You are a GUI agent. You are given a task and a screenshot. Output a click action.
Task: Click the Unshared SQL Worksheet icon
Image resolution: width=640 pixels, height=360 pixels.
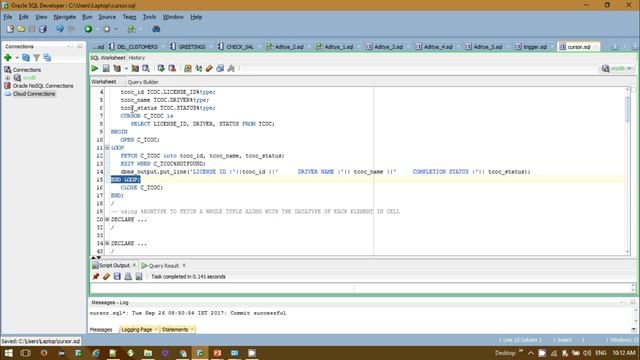(188, 69)
